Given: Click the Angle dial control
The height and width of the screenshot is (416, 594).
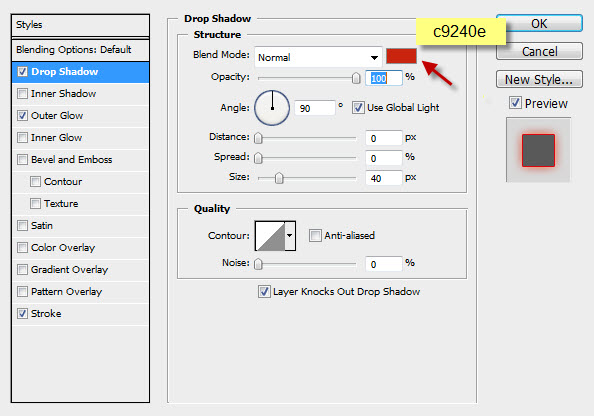Looking at the screenshot, I should pos(272,108).
